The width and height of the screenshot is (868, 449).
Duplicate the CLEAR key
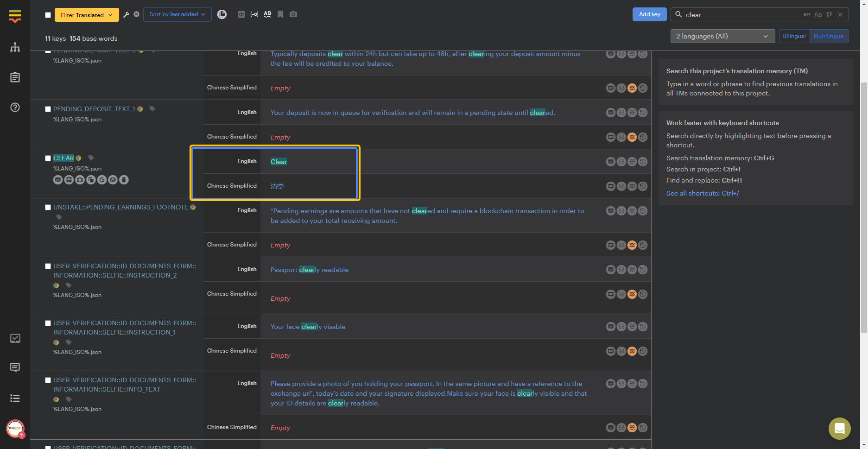[x=91, y=180]
